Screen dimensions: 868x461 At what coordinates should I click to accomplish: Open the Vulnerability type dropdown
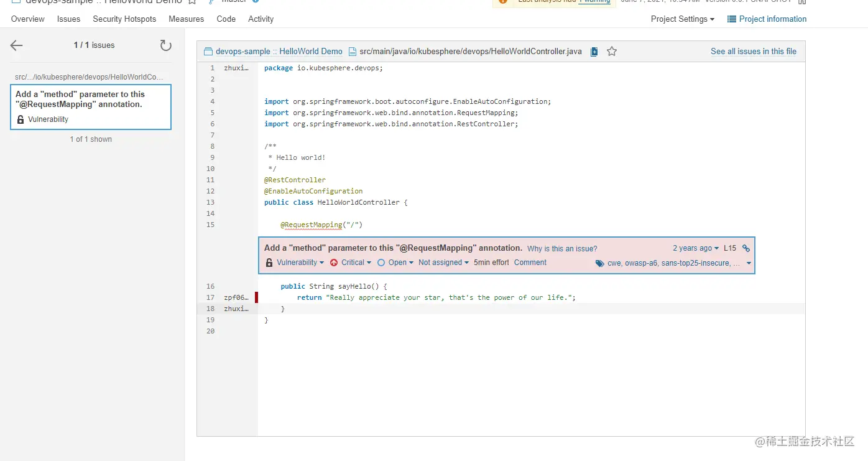coord(300,263)
